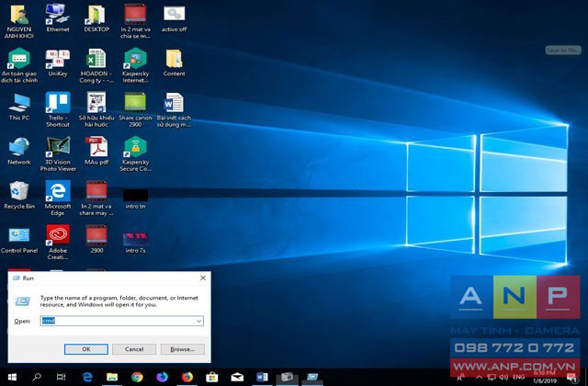Open Microsoft Store from the taskbar
Viewport: 588px width, 386px height.
(x=212, y=377)
